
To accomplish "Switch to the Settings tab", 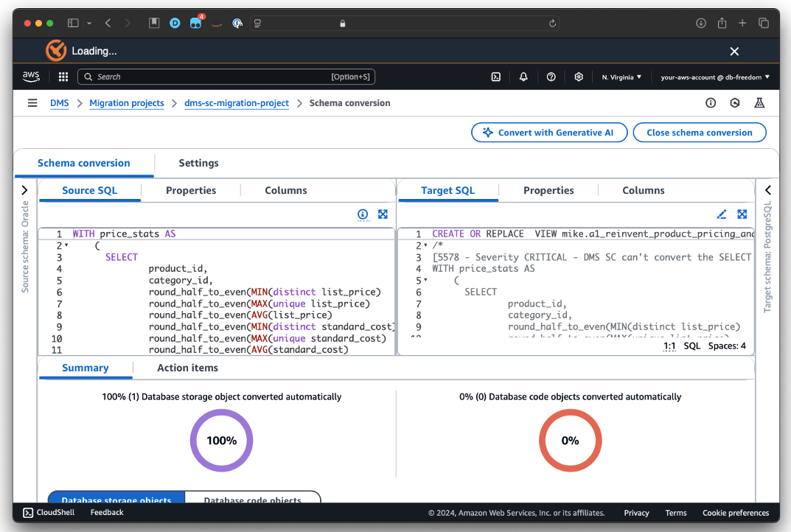I will click(x=198, y=163).
